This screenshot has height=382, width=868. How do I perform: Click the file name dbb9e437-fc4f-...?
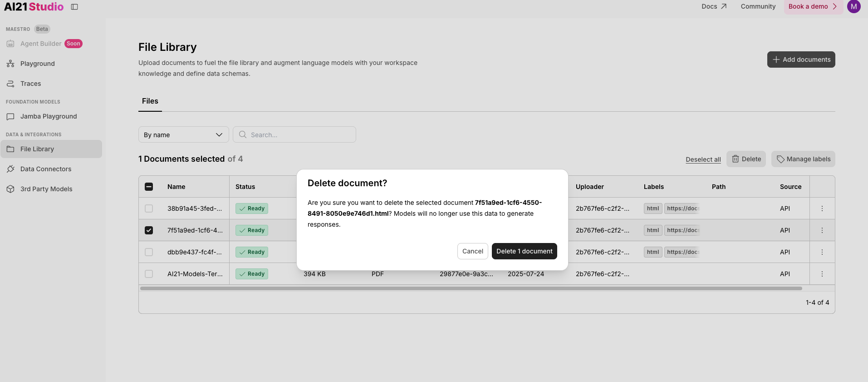(195, 252)
